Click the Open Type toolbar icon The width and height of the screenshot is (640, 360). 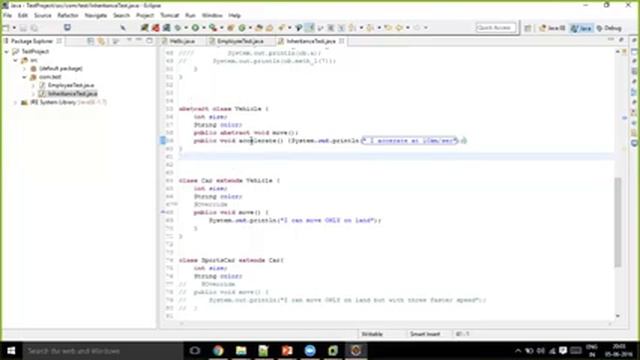(x=259, y=28)
